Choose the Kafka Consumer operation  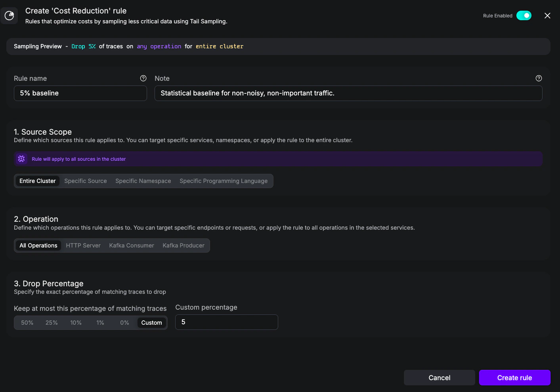[132, 245]
